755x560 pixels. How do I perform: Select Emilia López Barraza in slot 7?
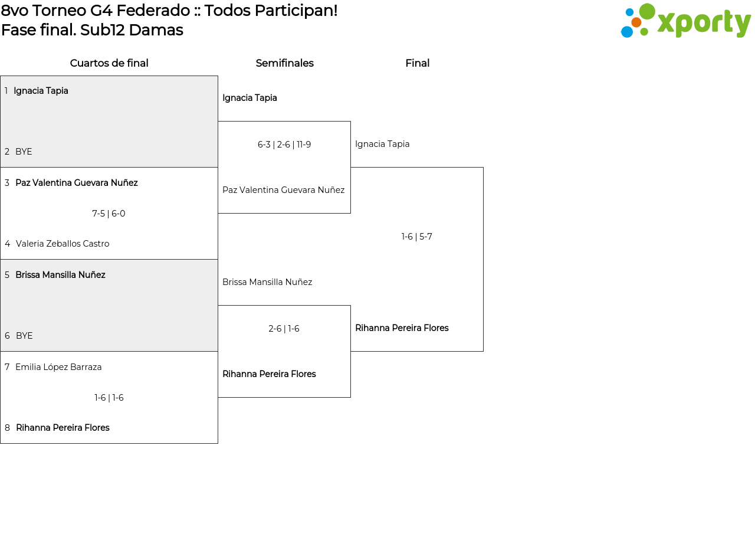(x=58, y=367)
